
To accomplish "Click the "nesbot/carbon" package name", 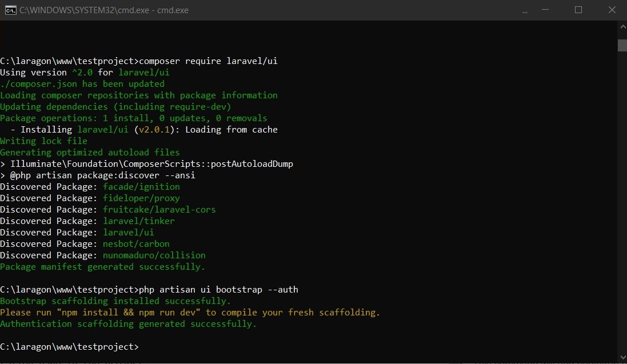I will 137,244.
